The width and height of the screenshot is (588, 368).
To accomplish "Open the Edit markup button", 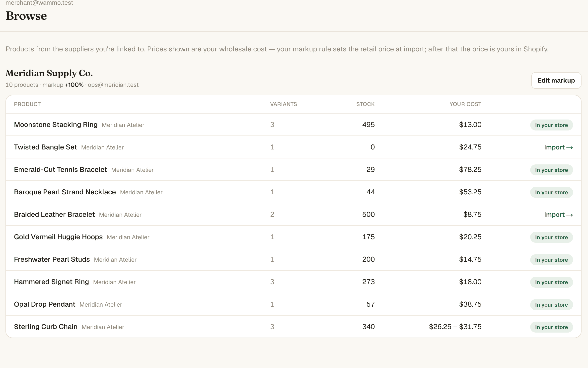I will click(556, 80).
